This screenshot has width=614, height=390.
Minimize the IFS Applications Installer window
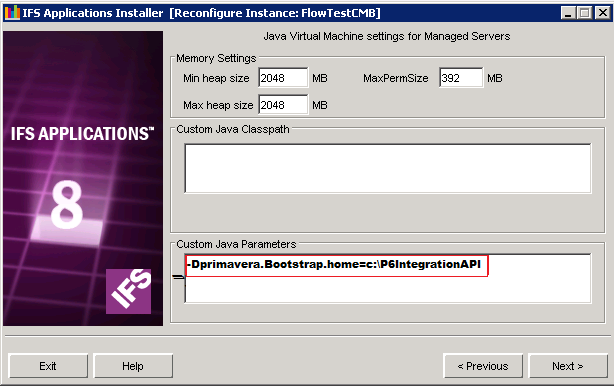568,13
